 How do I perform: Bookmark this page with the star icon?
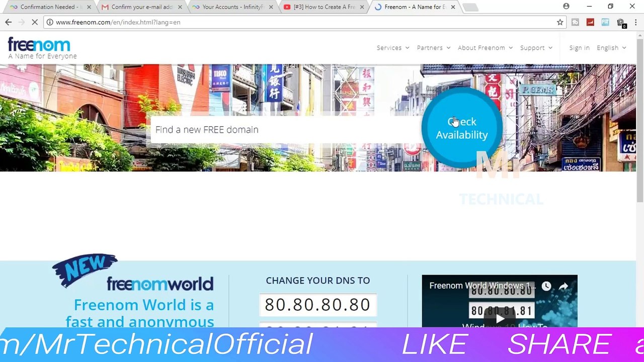560,22
